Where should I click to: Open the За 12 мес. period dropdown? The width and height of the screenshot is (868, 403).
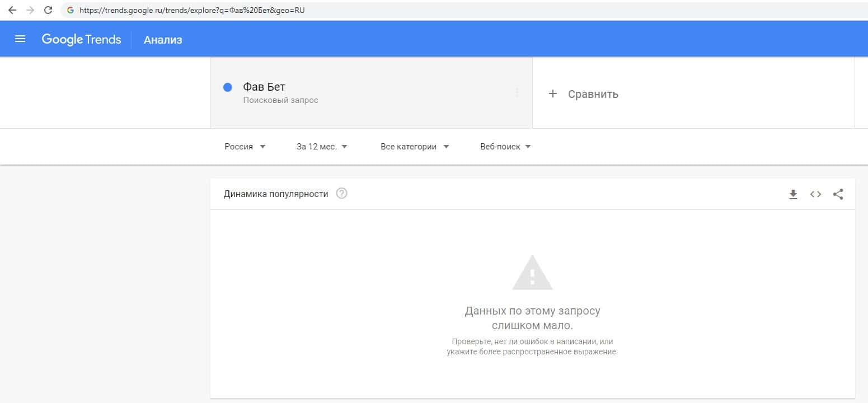coord(322,147)
